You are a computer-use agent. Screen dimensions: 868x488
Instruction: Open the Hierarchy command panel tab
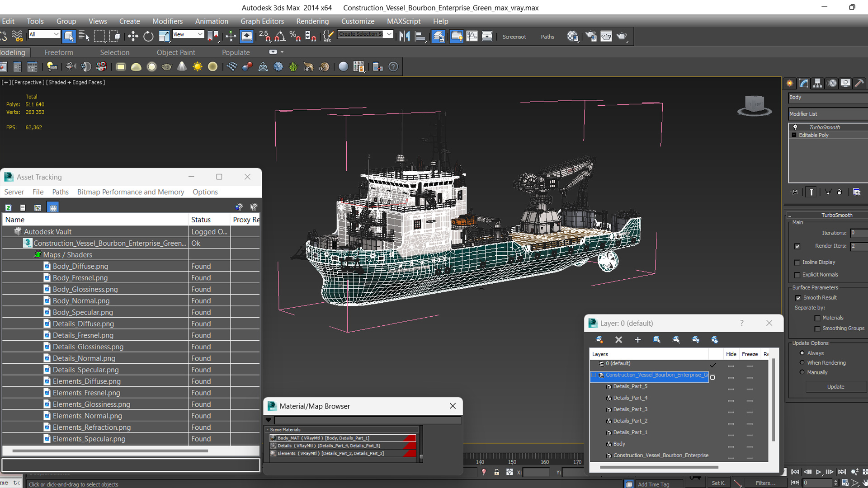[817, 83]
